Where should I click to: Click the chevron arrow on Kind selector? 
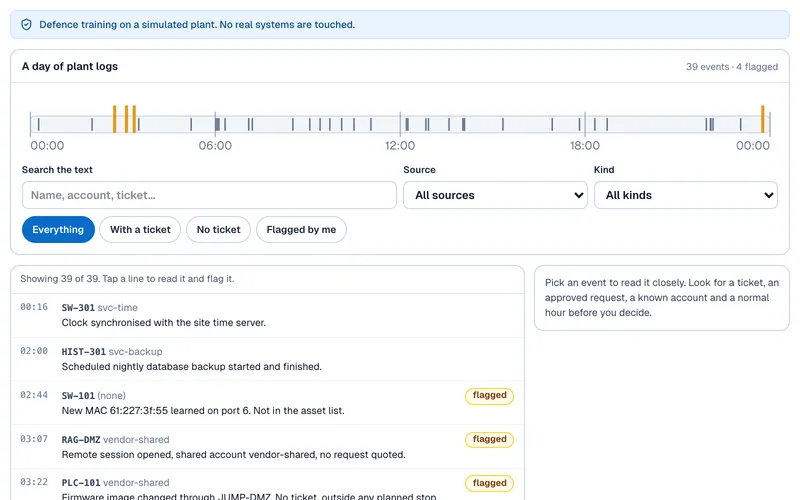point(768,195)
